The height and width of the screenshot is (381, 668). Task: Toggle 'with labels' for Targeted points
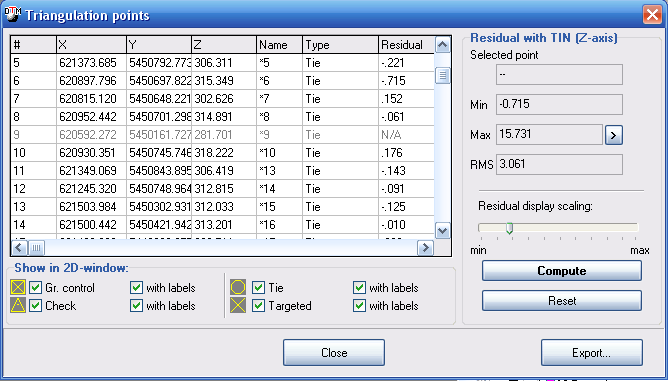pos(360,306)
